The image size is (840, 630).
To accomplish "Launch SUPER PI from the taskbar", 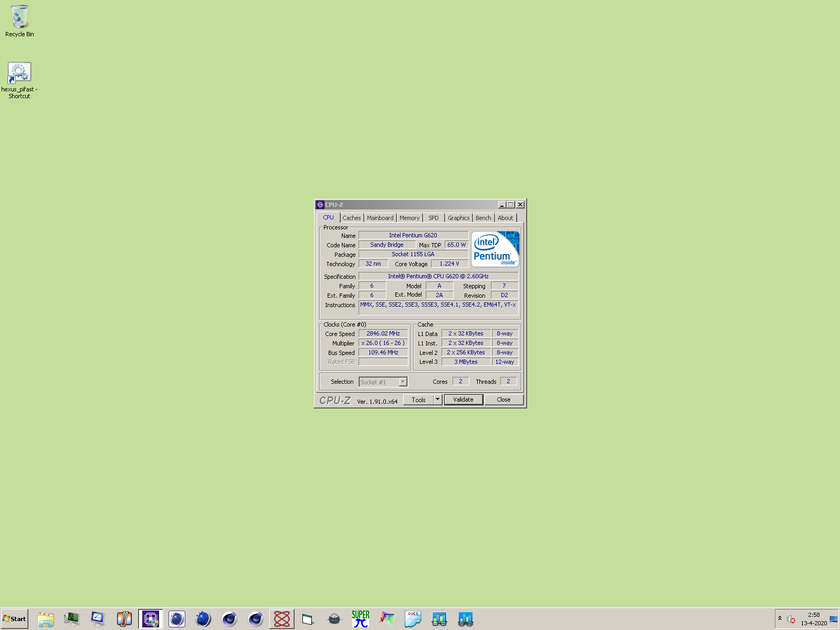I will click(x=361, y=619).
